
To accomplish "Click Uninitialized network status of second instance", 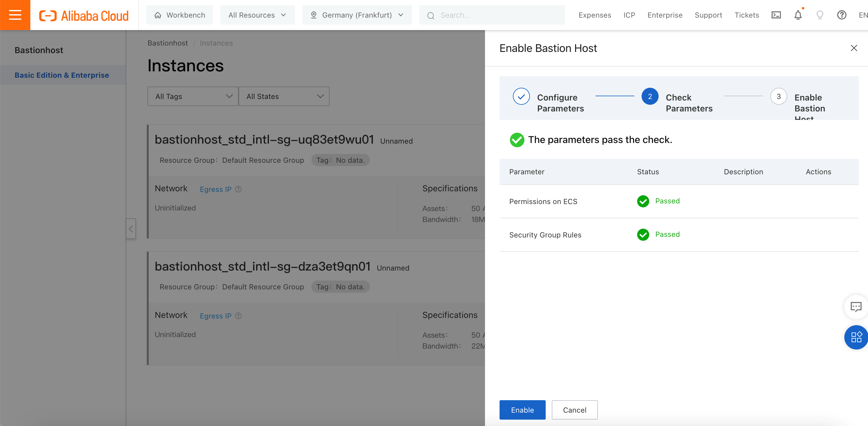I will 175,335.
